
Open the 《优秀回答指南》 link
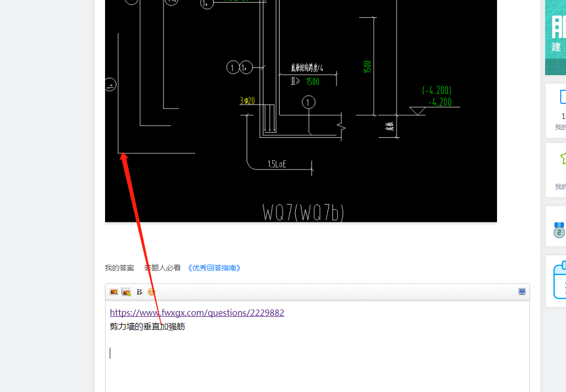[x=214, y=268]
